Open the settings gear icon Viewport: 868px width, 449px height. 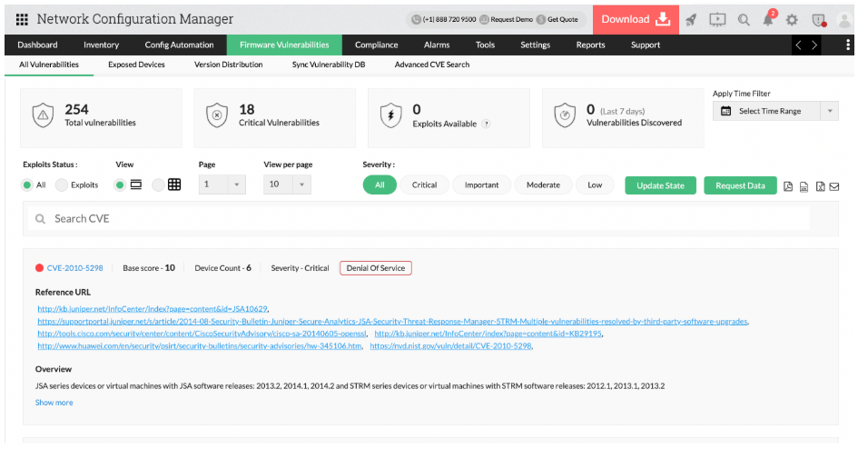coord(792,19)
